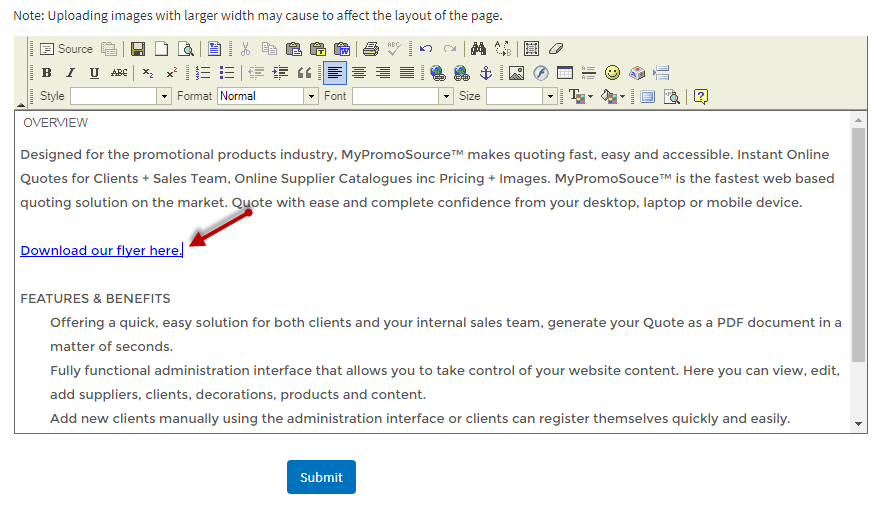The image size is (875, 505).
Task: Insert an Image
Action: [x=516, y=73]
